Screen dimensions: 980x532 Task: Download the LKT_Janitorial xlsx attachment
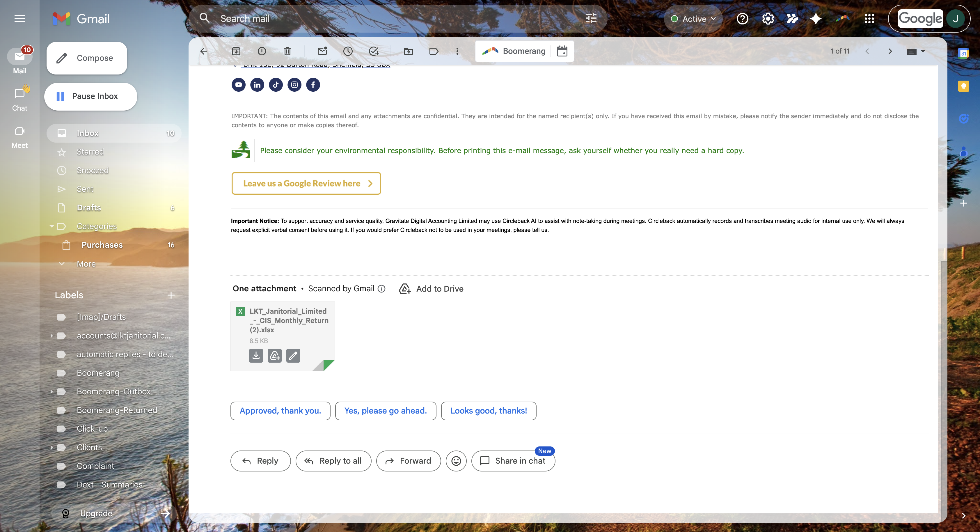[x=256, y=355]
